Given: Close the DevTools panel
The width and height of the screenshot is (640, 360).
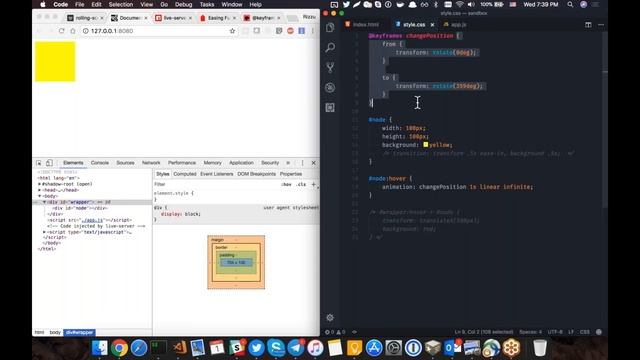Looking at the screenshot, I should 313,163.
